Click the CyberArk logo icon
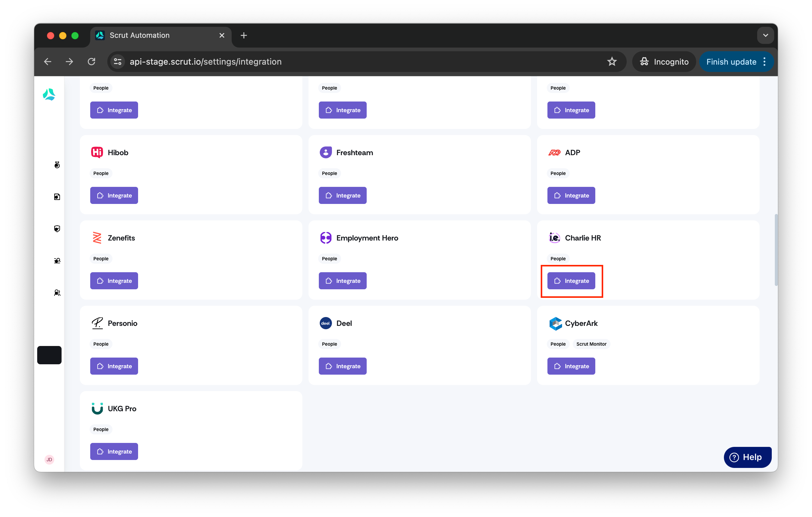 [555, 323]
